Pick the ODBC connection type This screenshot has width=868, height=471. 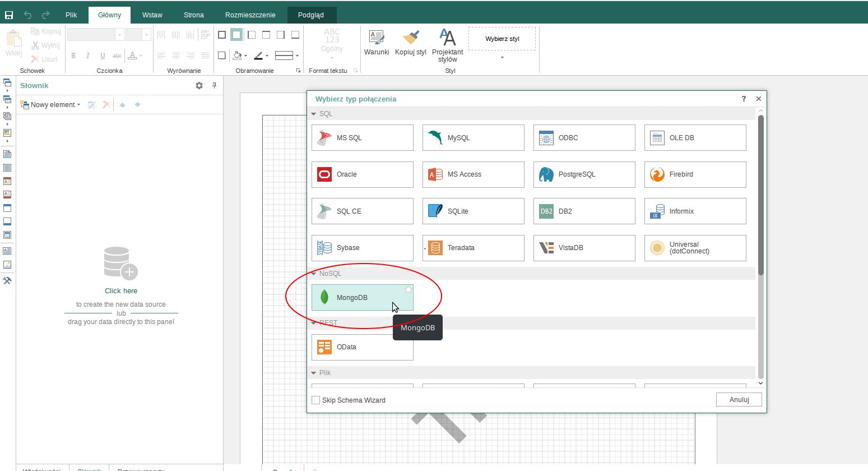pyautogui.click(x=584, y=137)
